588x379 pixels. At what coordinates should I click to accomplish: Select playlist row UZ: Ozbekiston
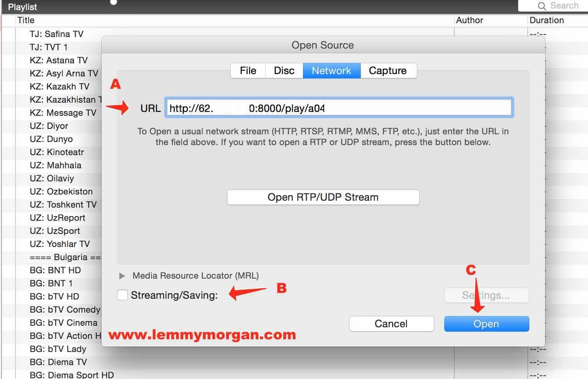coord(61,191)
